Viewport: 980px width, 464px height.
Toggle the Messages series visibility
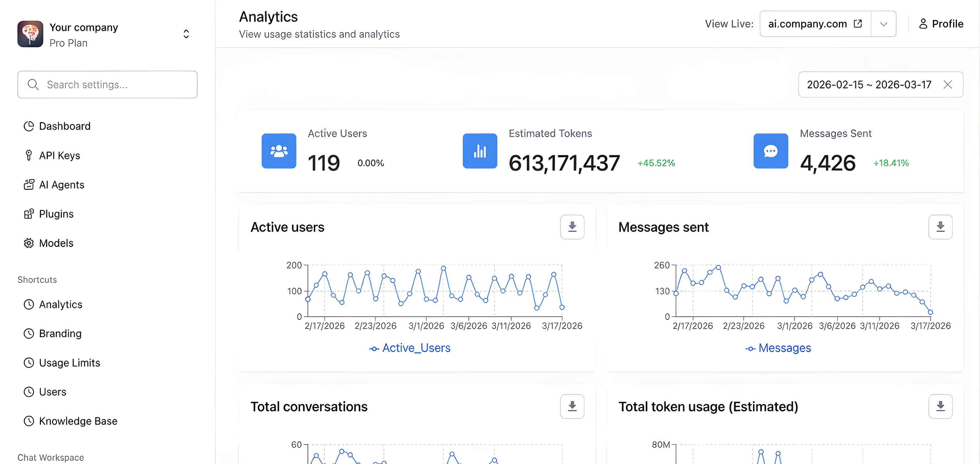[778, 348]
